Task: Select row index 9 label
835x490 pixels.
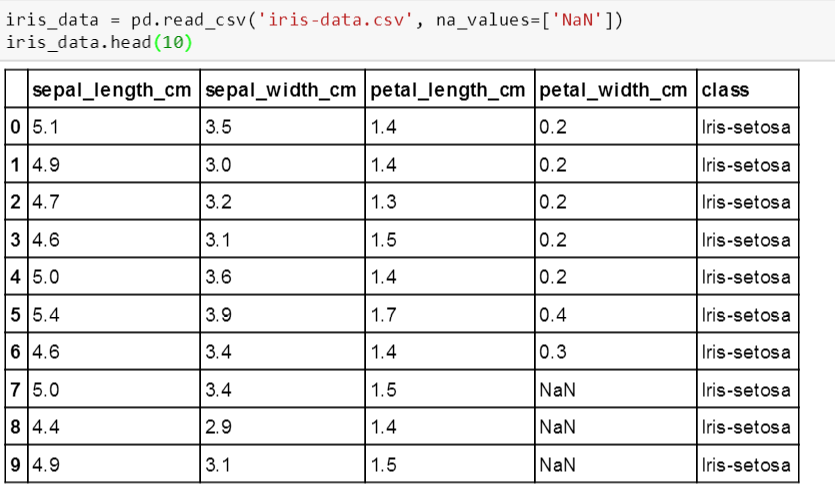Action: (x=15, y=464)
